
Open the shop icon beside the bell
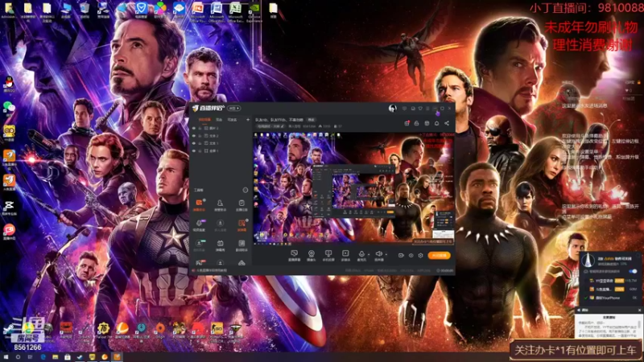pyautogui.click(x=427, y=123)
